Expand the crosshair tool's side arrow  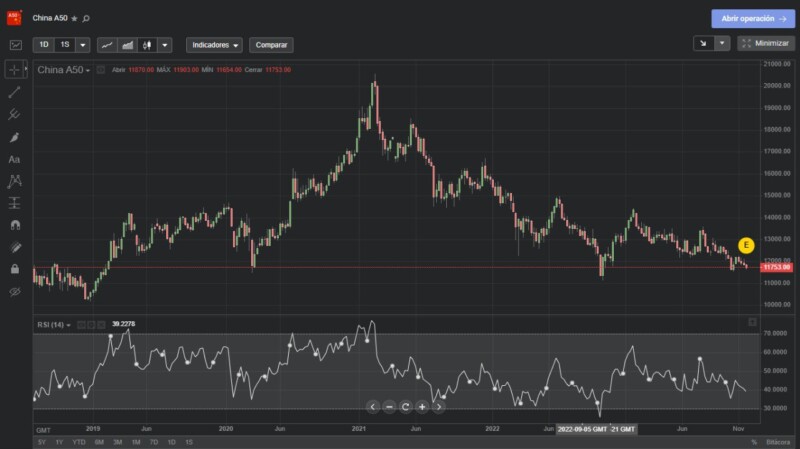[26, 69]
